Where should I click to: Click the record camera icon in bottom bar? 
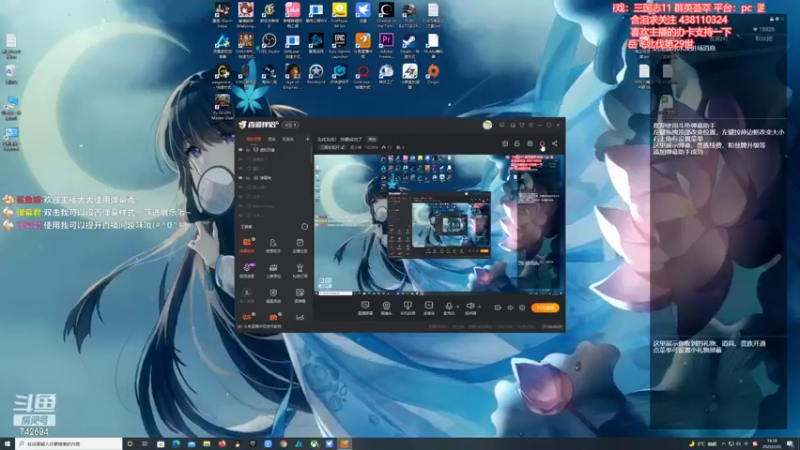click(497, 308)
